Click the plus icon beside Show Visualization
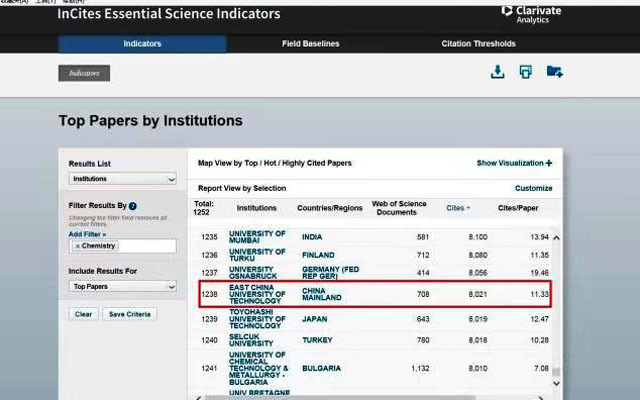640x400 pixels. 549,163
